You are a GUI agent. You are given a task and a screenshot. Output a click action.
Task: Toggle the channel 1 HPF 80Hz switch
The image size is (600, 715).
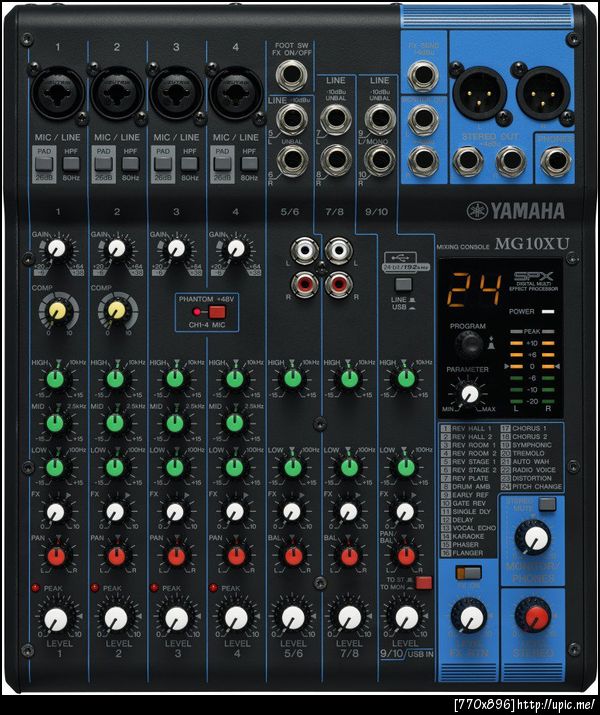click(x=71, y=164)
